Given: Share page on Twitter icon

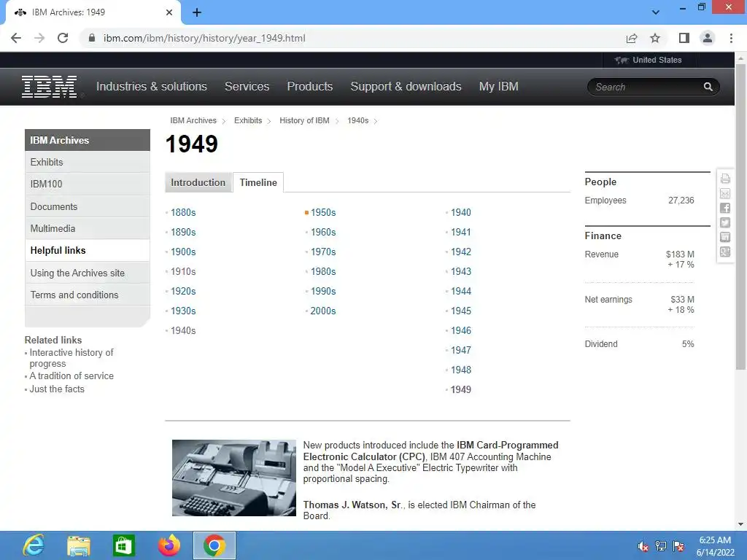Looking at the screenshot, I should (x=725, y=222).
